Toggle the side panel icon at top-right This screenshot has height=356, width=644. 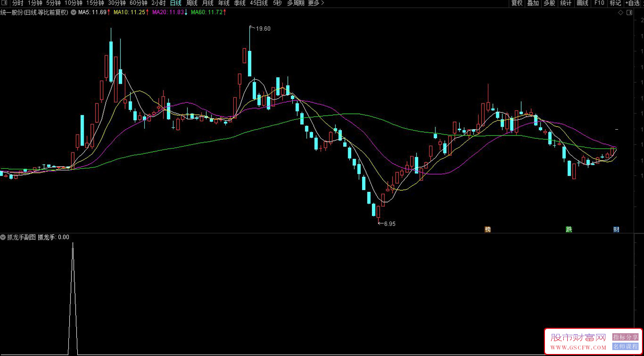629,13
